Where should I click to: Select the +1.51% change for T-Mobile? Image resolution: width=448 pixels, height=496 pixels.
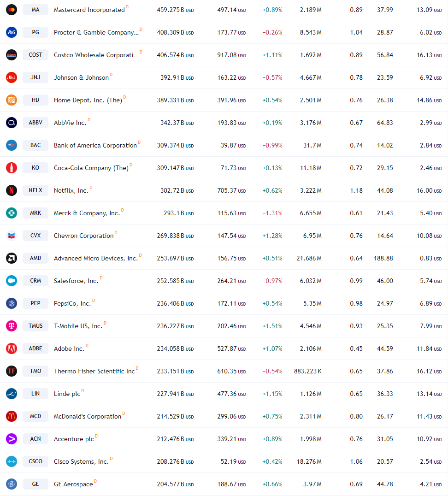tap(272, 326)
